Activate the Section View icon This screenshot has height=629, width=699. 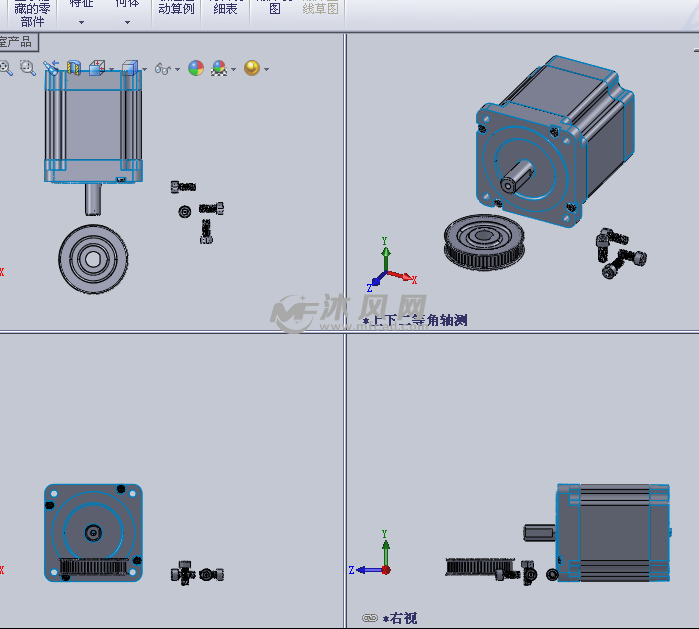click(73, 68)
